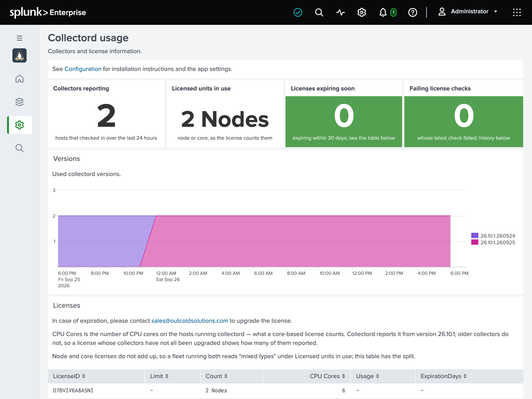
Task: Toggle the sidebar hamburger menu
Action: pyautogui.click(x=20, y=38)
